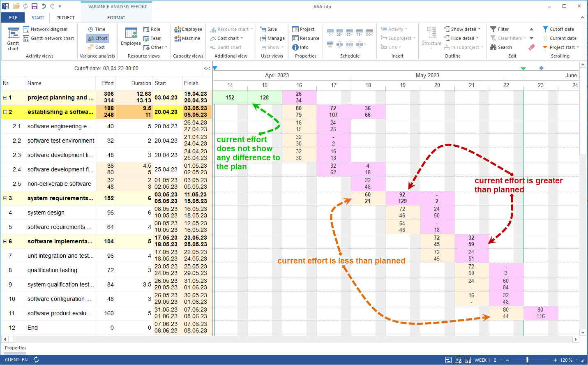
Task: Collapse the ribbon with the arrow
Action: click(582, 18)
